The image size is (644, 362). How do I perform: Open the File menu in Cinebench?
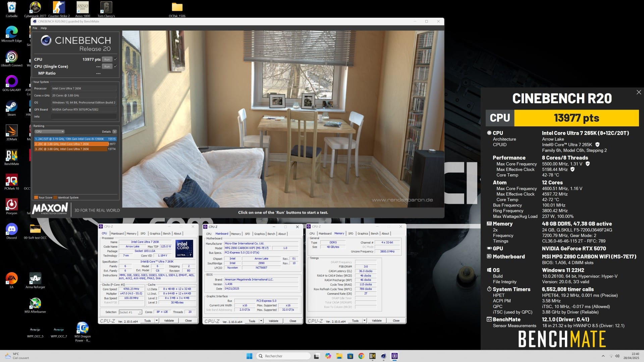[x=35, y=28]
